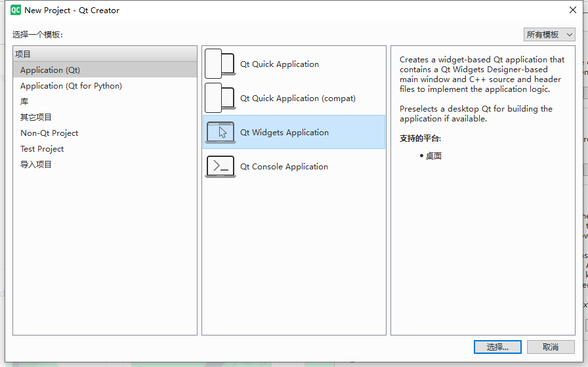Click the Qt Quick Application template icon
The image size is (588, 367).
point(220,64)
